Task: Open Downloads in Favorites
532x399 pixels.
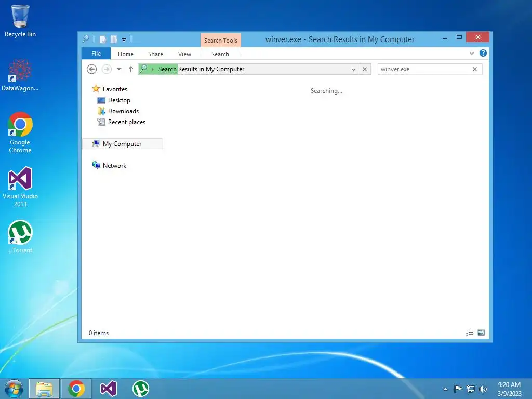Action: pos(118,111)
